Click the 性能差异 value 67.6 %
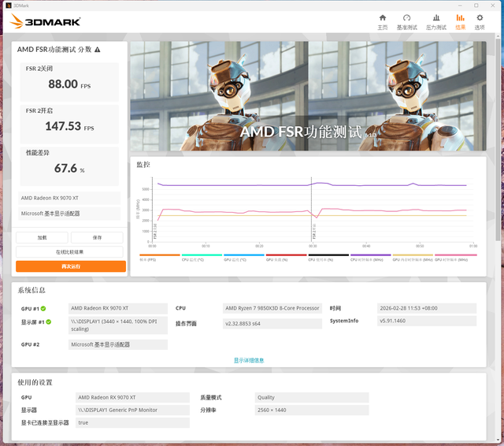504x446 pixels. coord(69,168)
